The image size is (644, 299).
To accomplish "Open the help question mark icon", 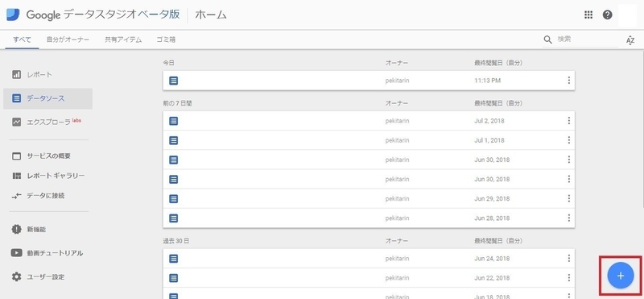I will point(608,15).
